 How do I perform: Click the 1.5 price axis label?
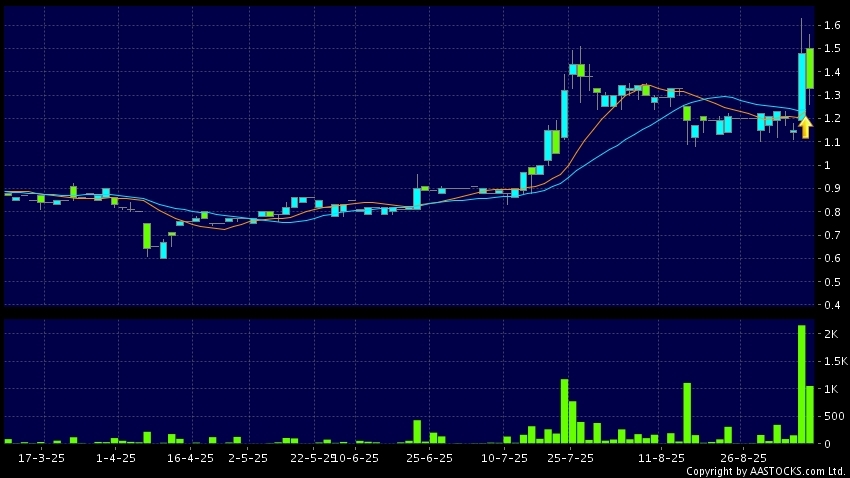pos(832,48)
